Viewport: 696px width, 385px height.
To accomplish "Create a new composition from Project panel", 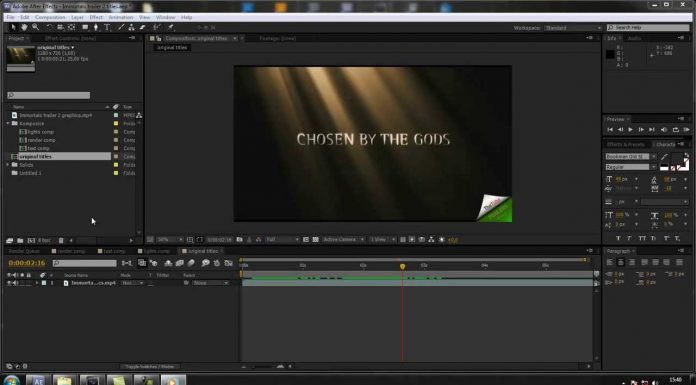I will (x=31, y=240).
